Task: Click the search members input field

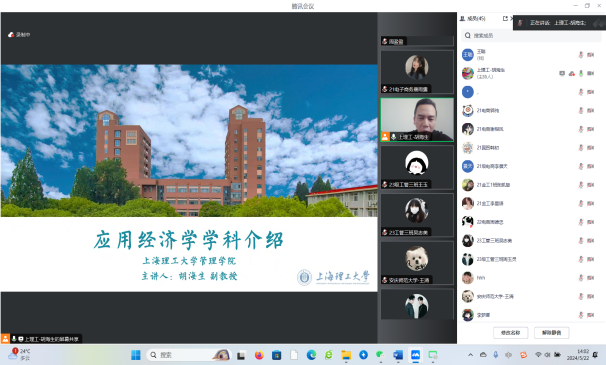Action: tap(531, 36)
